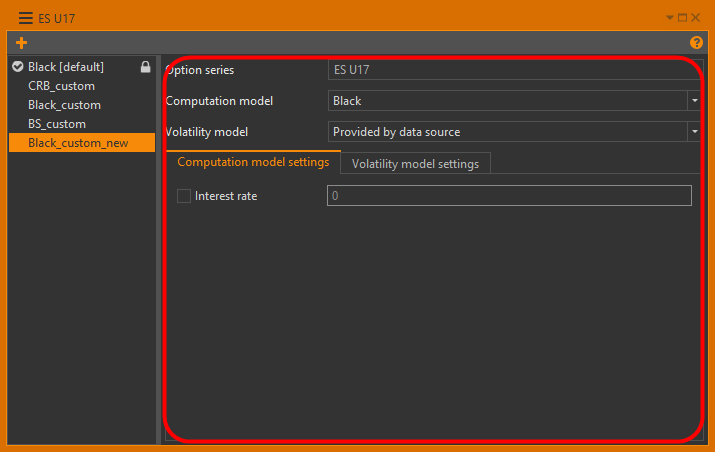Select the Computation model settings tab
Image resolution: width=715 pixels, height=452 pixels.
[x=253, y=163]
